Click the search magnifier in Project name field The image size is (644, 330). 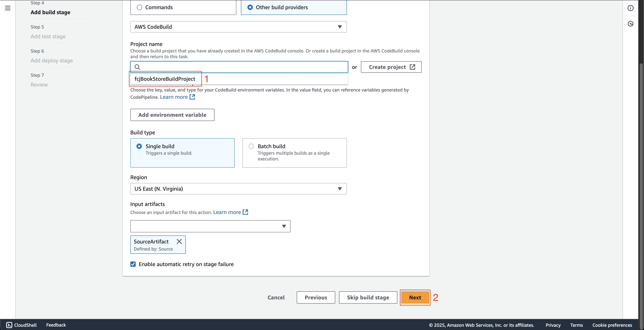coord(137,67)
